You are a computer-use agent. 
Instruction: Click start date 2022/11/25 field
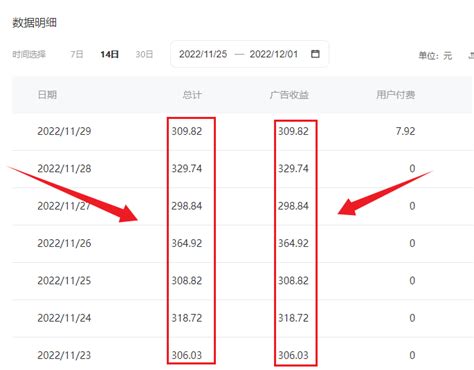pyautogui.click(x=203, y=54)
